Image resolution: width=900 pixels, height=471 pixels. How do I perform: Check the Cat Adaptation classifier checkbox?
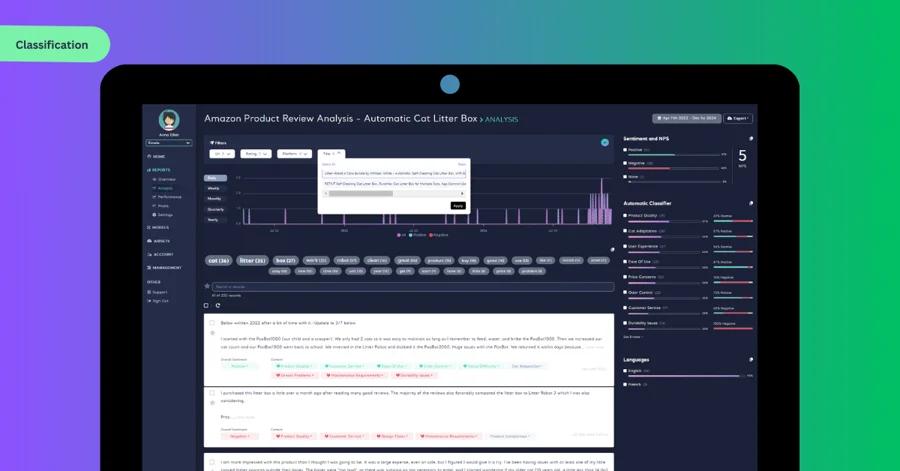(625, 231)
